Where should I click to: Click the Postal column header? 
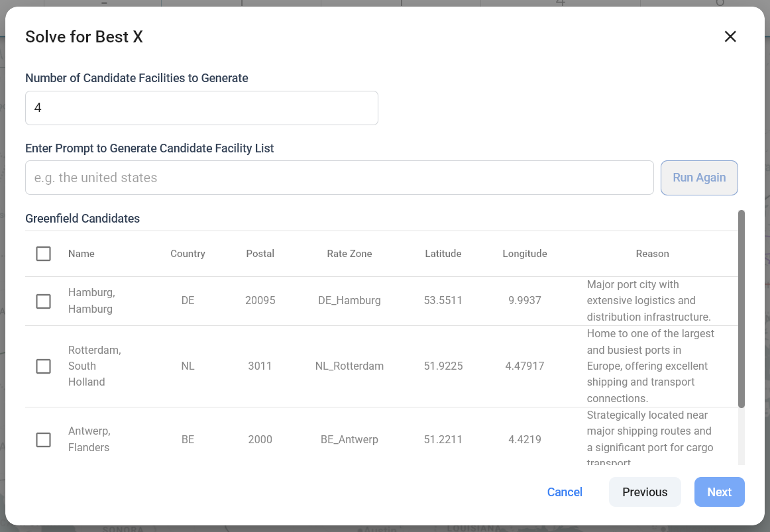pos(260,254)
